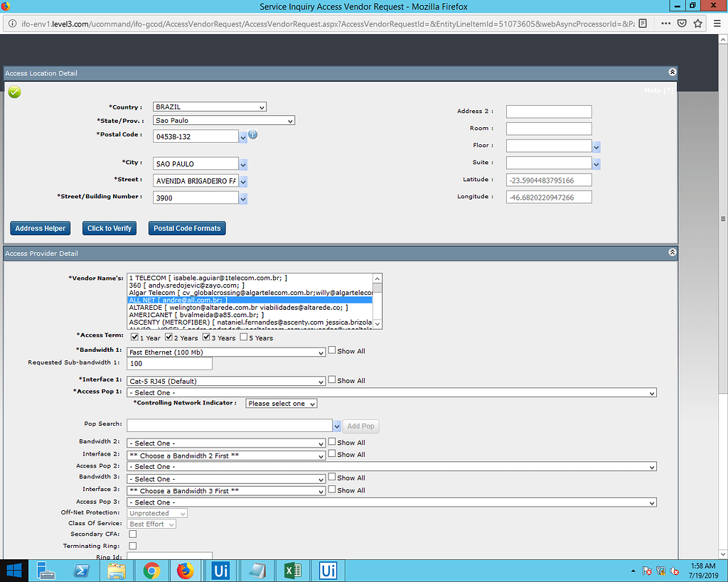Enable Show All next to Bandwidth 1
Screen dimensions: 728x582
331,349
